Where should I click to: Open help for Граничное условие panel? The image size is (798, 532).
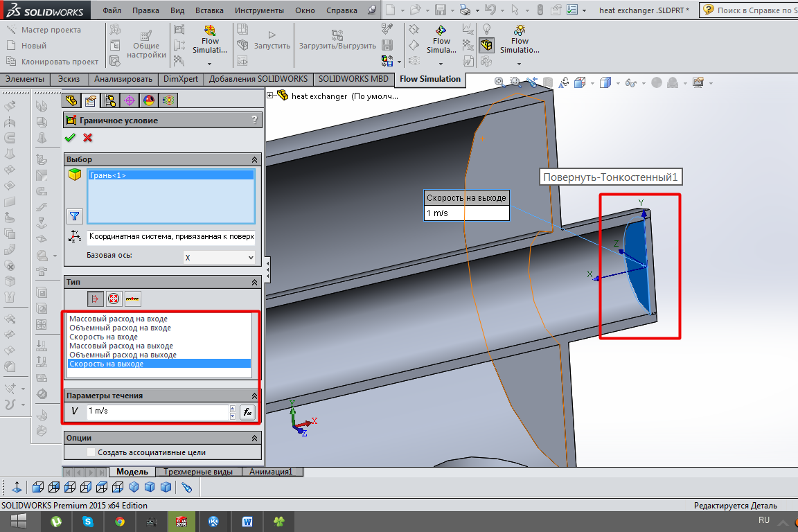pyautogui.click(x=254, y=120)
